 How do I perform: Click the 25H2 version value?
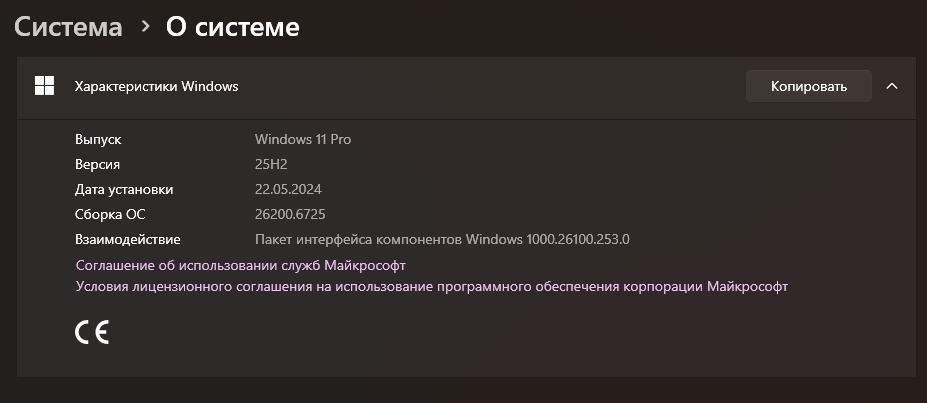pyautogui.click(x=271, y=164)
